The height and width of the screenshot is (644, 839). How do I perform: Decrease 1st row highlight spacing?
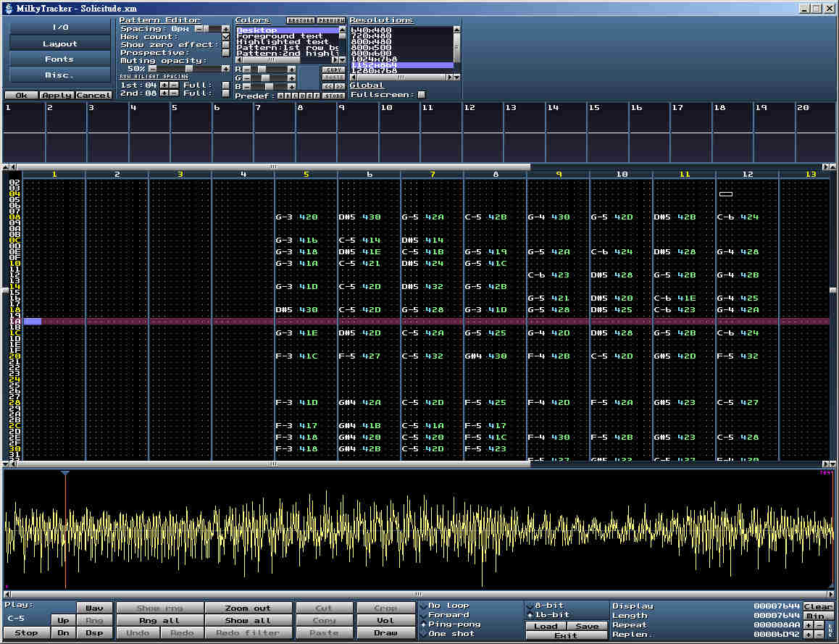174,85
